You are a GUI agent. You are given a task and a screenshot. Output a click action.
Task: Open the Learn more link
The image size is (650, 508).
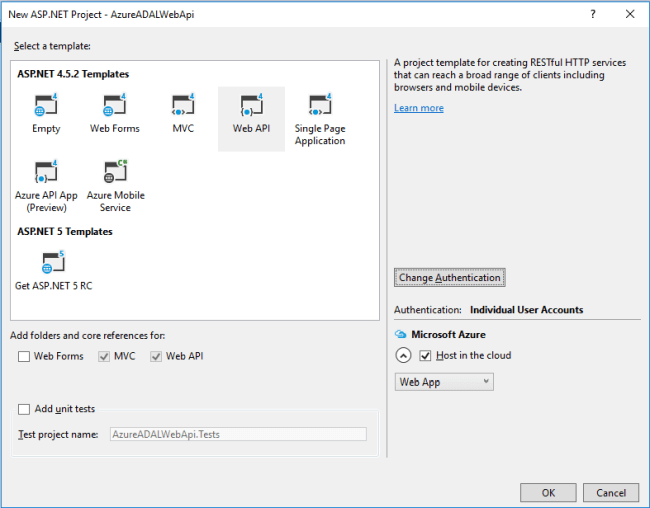pyautogui.click(x=419, y=108)
